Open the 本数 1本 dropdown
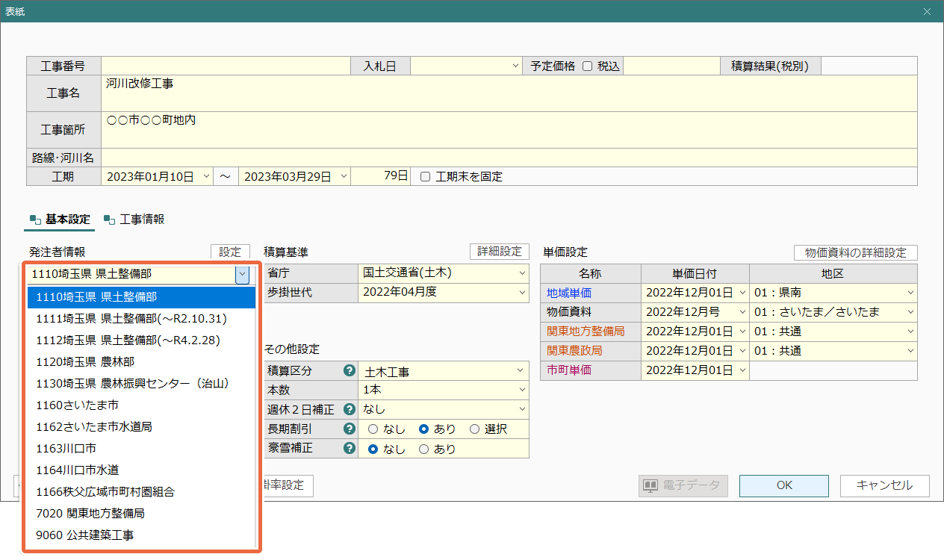Viewport: 944px width, 560px height. 521,390
